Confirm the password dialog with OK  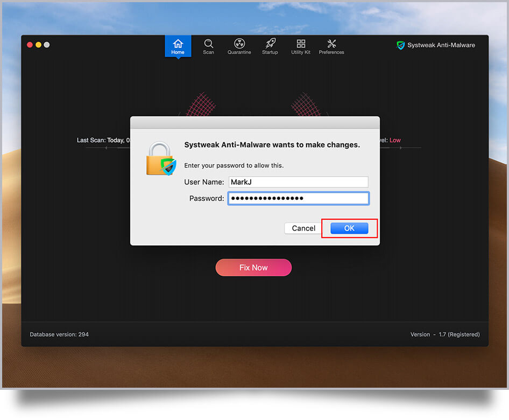click(349, 228)
